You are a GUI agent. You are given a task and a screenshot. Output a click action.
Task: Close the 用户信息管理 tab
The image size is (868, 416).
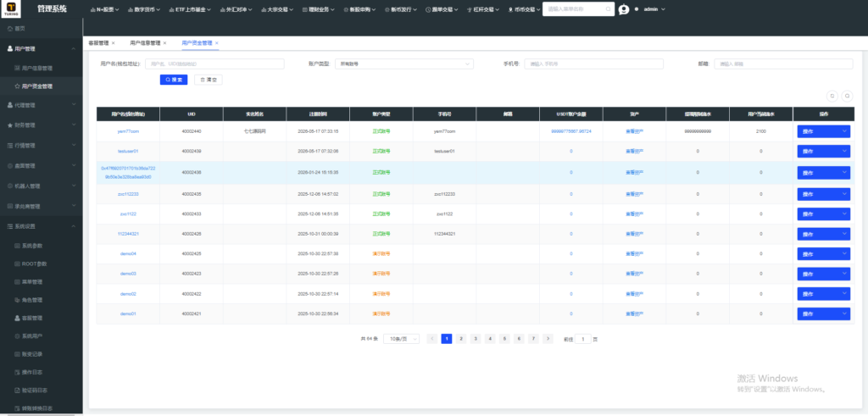pos(165,42)
